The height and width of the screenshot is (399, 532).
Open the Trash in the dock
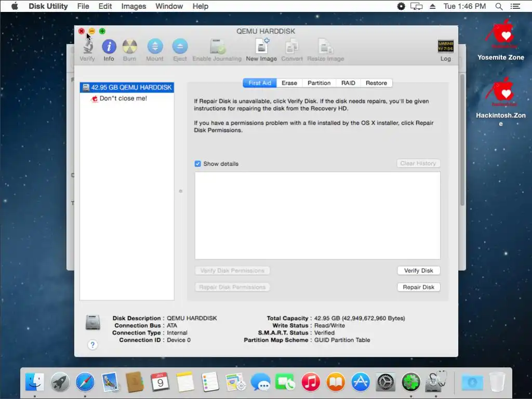[x=497, y=382]
